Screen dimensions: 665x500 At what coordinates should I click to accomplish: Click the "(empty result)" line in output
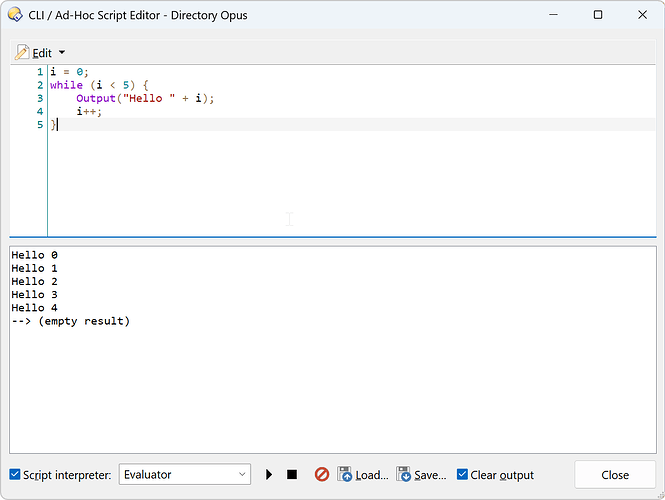click(x=84, y=321)
